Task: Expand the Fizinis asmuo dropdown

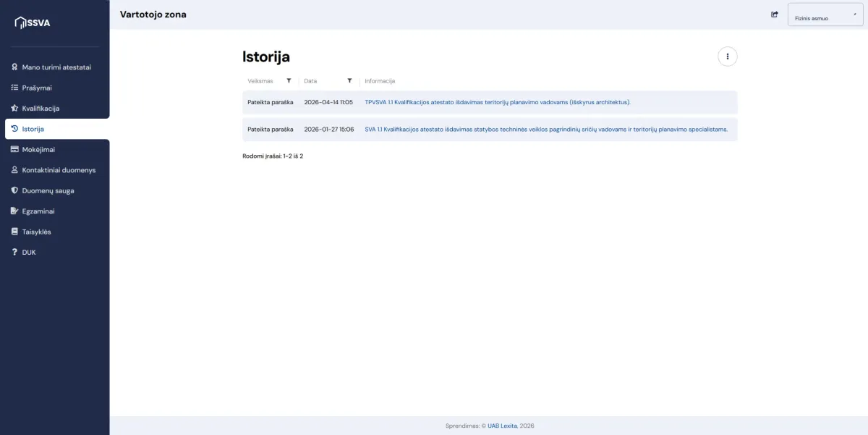Action: (x=825, y=14)
